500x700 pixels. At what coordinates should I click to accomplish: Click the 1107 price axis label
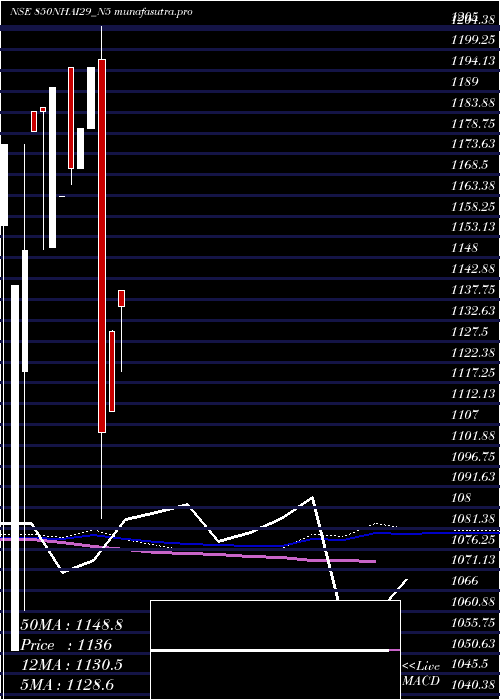coord(465,414)
